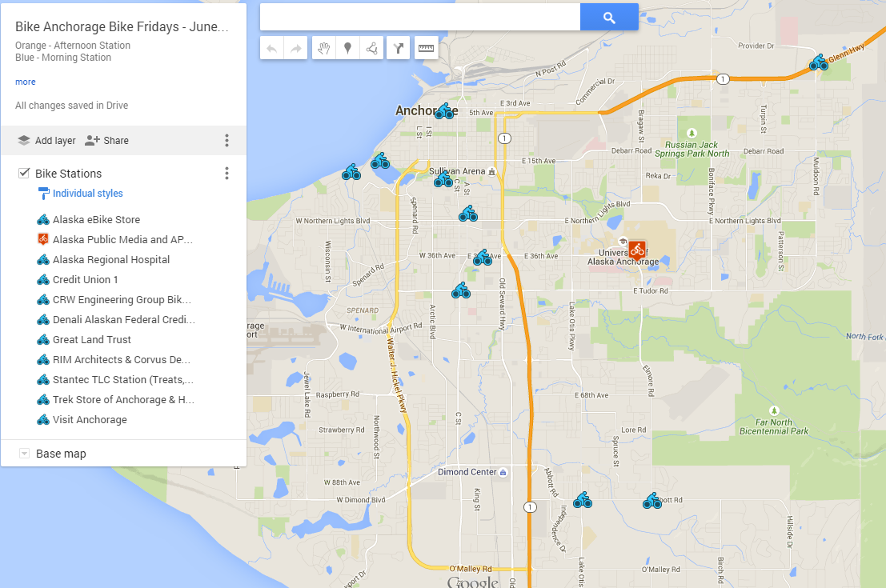Select Great Land Trust in list
Viewport: 886px width, 588px height.
coord(91,339)
